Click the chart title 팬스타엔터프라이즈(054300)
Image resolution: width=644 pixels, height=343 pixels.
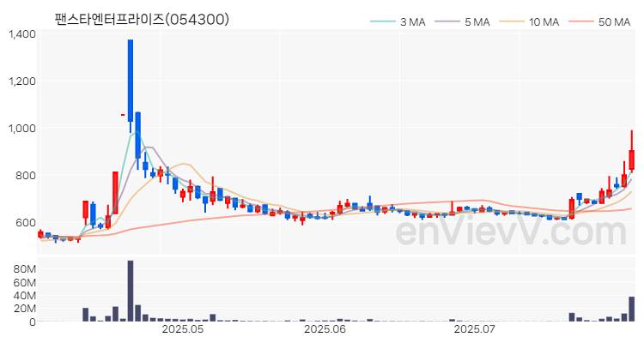pyautogui.click(x=142, y=19)
